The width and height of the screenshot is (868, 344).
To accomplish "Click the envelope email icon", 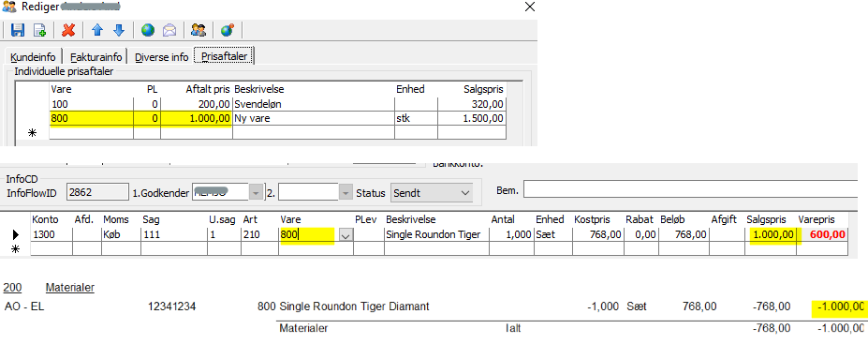I will [x=169, y=30].
